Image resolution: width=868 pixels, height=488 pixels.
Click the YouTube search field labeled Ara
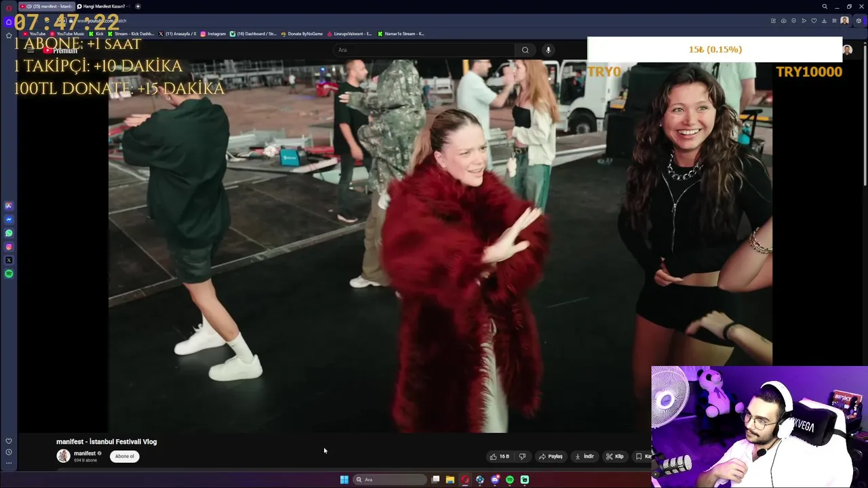tap(424, 49)
